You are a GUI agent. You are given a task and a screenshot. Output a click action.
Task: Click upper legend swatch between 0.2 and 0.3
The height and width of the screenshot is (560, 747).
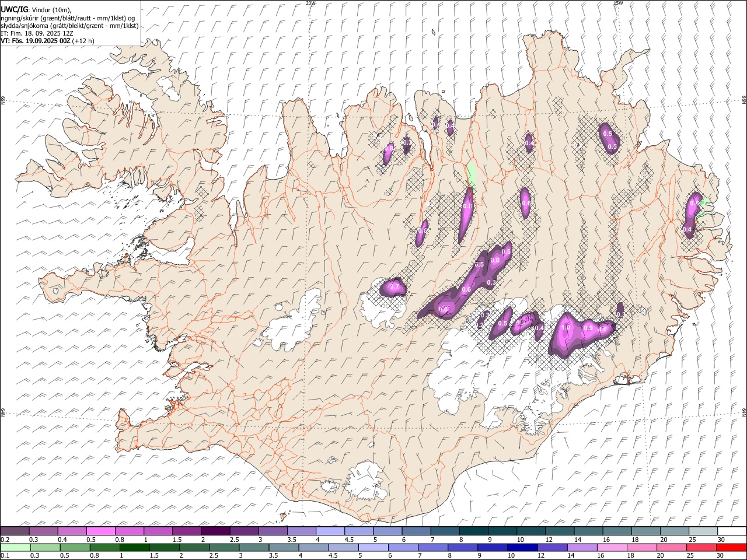click(15, 531)
